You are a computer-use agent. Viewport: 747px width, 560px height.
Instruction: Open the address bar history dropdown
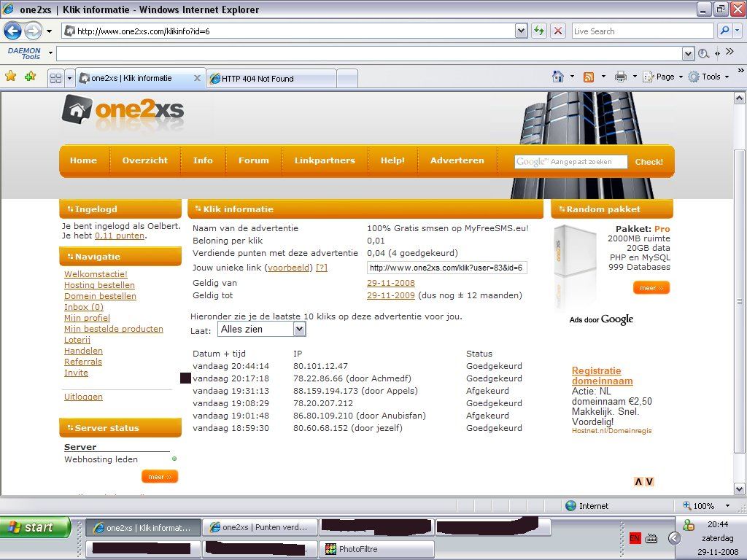pos(521,31)
